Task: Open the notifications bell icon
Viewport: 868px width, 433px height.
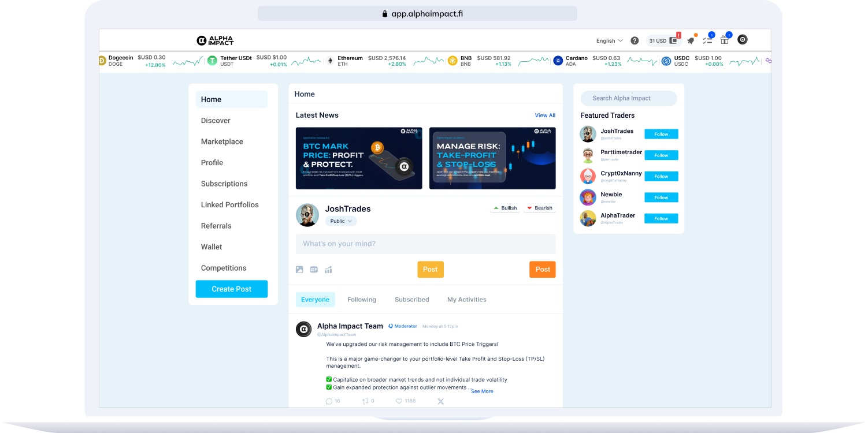Action: coord(691,40)
